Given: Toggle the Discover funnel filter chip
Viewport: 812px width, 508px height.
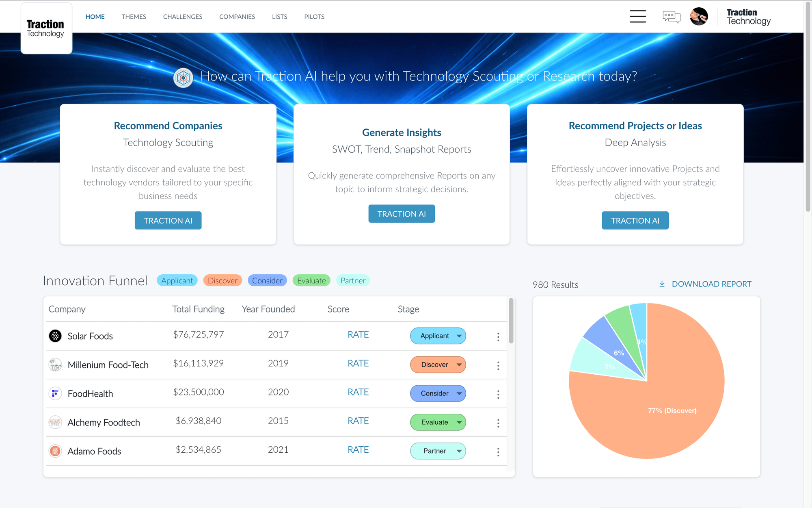Looking at the screenshot, I should pos(222,280).
